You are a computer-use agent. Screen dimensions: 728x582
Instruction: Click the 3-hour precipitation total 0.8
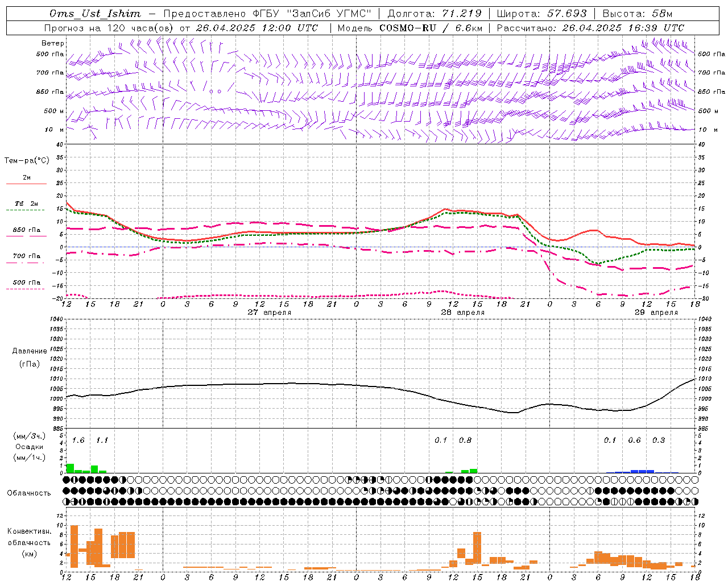pyautogui.click(x=465, y=440)
